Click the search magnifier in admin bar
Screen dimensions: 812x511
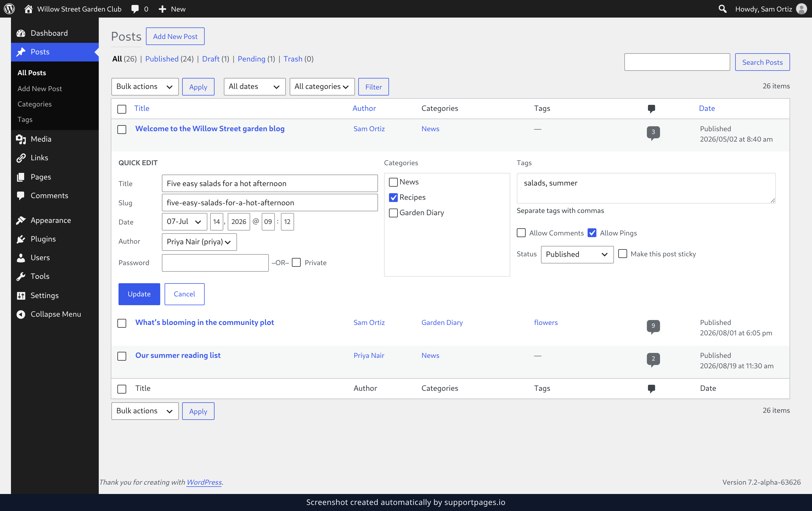tap(722, 9)
